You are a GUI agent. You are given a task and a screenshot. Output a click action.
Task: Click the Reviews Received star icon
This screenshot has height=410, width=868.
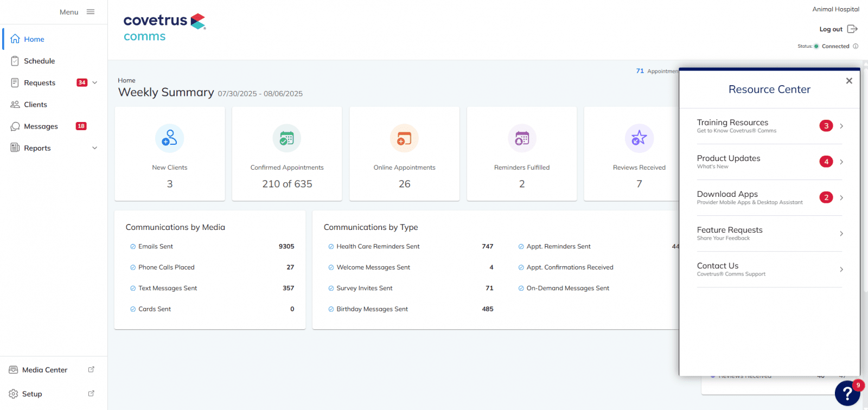(x=639, y=138)
